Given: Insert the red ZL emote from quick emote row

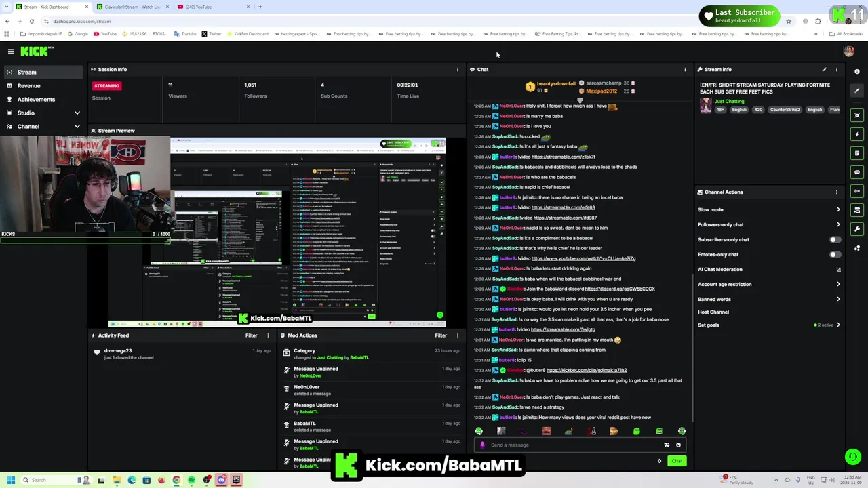Looking at the screenshot, I should [x=591, y=431].
